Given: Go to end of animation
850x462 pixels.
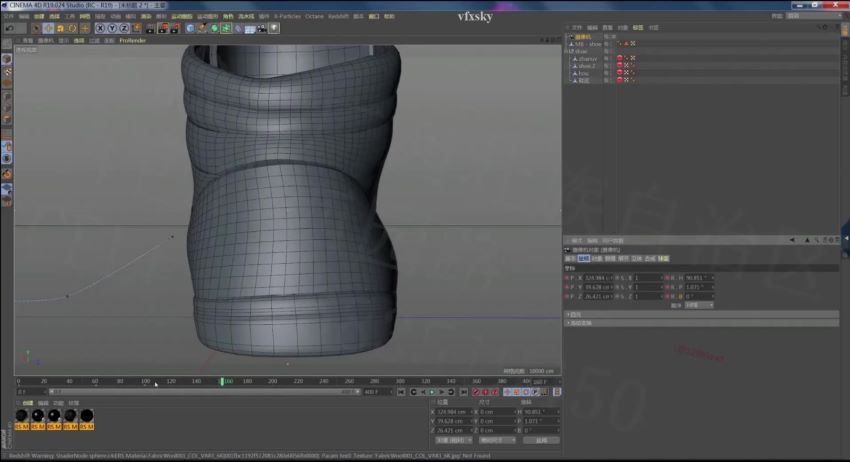Looking at the screenshot, I should point(464,392).
